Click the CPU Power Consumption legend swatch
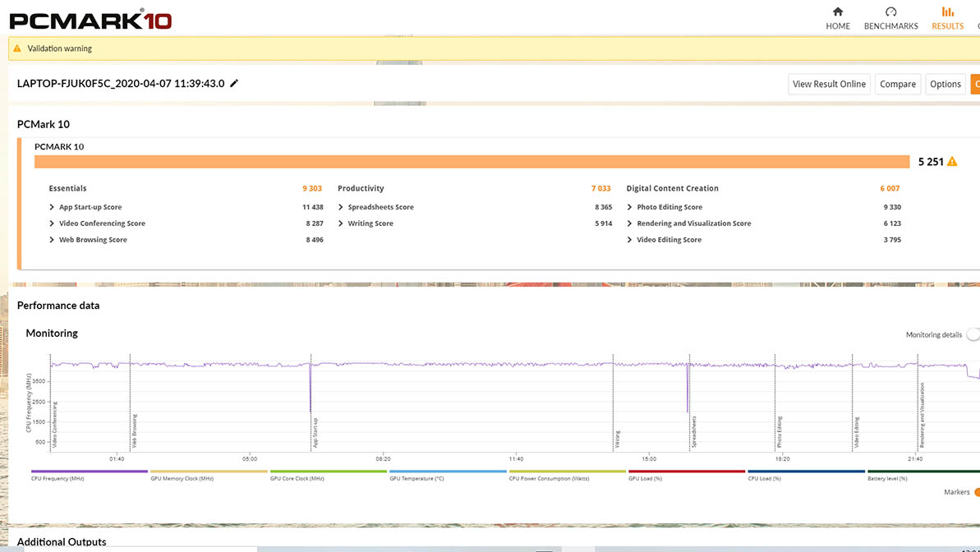Viewport: 980px width, 552px height. (x=568, y=471)
